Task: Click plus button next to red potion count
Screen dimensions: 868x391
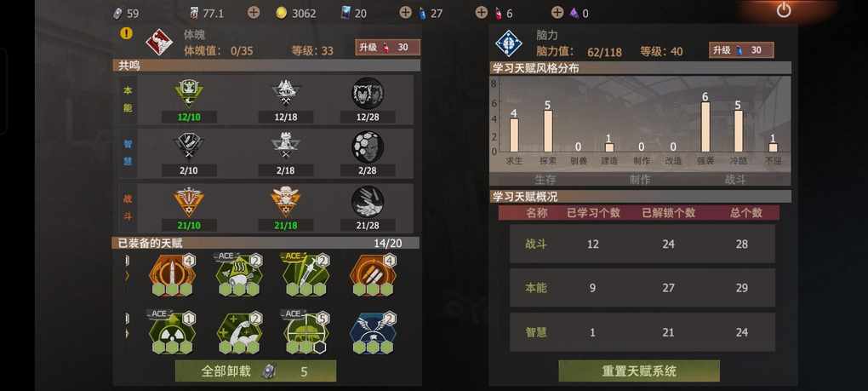Action: (482, 12)
